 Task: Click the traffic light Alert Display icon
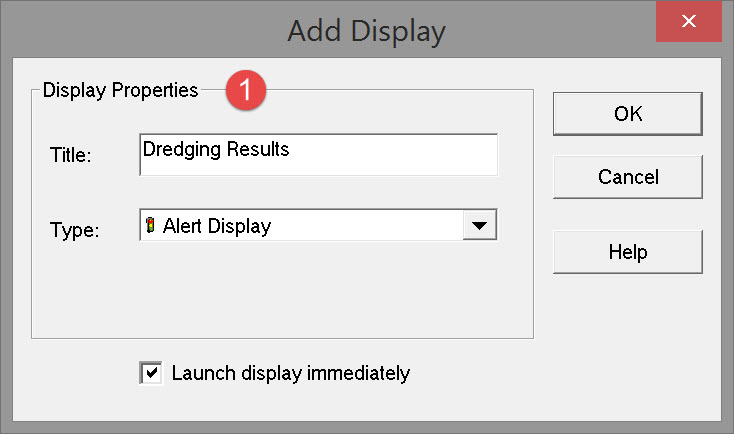pos(151,226)
